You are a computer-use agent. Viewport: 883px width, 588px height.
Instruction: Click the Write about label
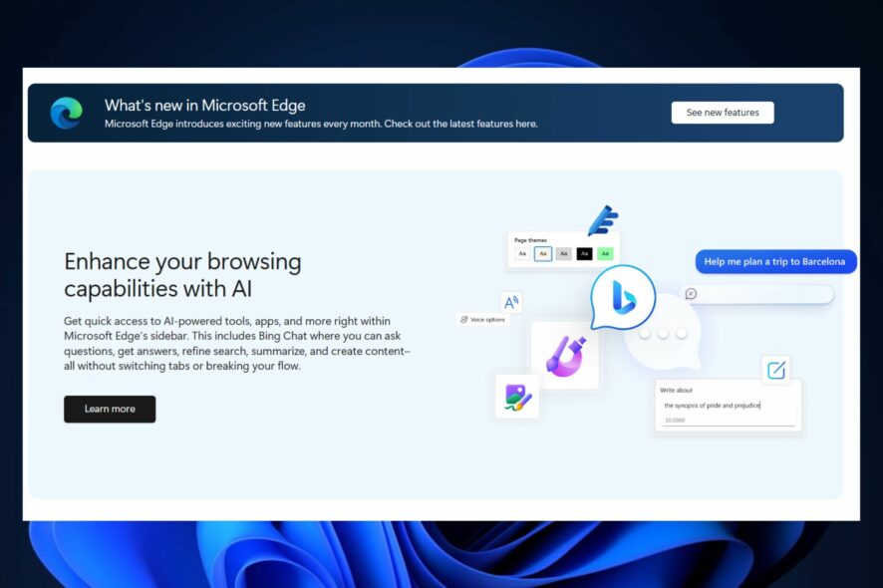[x=677, y=390]
